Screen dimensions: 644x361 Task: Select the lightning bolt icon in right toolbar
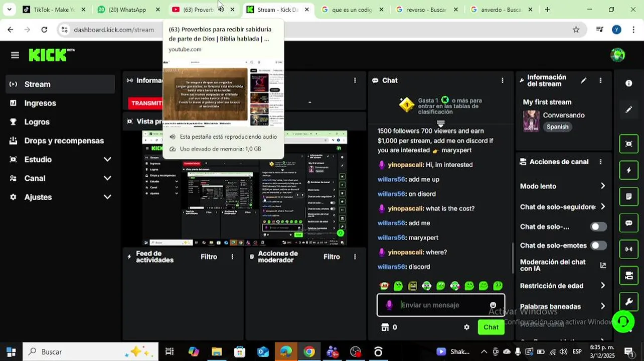(628, 170)
